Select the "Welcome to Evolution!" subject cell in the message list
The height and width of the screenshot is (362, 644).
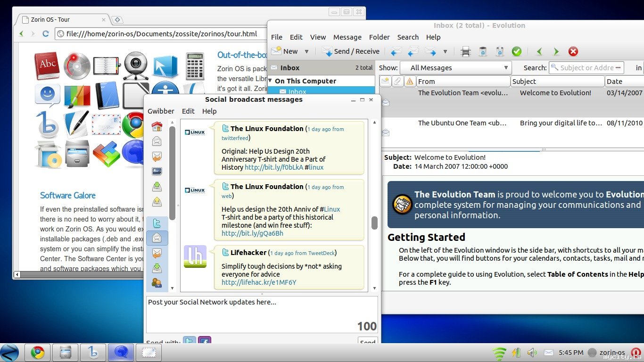click(555, 93)
